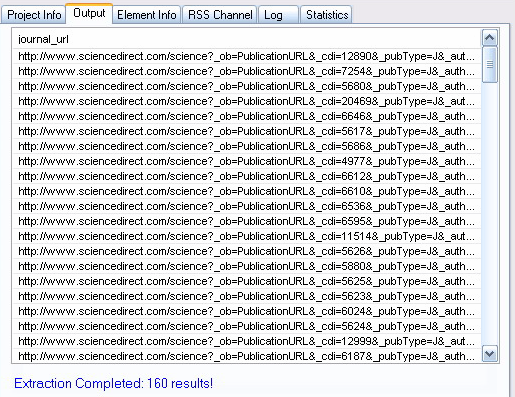Select the URL row with cdi=5686
The width and height of the screenshot is (515, 397).
click(x=246, y=146)
